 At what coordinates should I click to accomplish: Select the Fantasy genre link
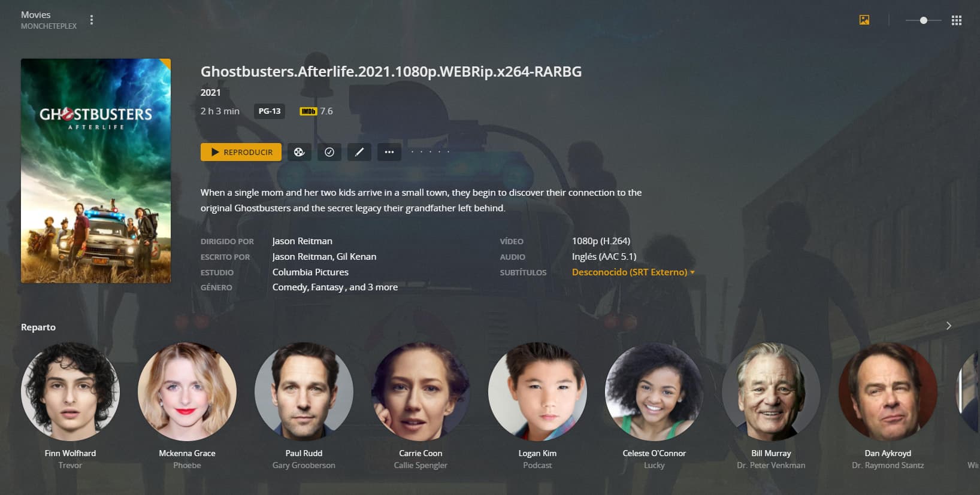(x=327, y=287)
